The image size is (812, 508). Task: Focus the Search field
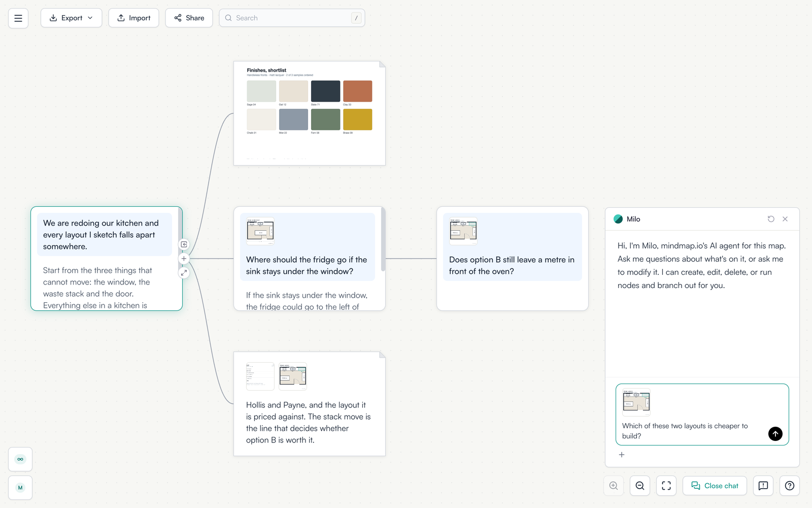tap(292, 18)
